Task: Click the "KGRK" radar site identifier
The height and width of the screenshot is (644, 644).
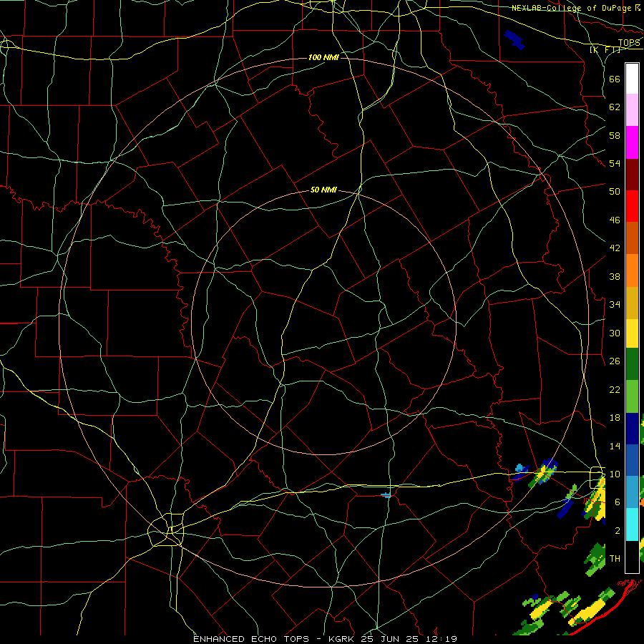Action: point(341,639)
